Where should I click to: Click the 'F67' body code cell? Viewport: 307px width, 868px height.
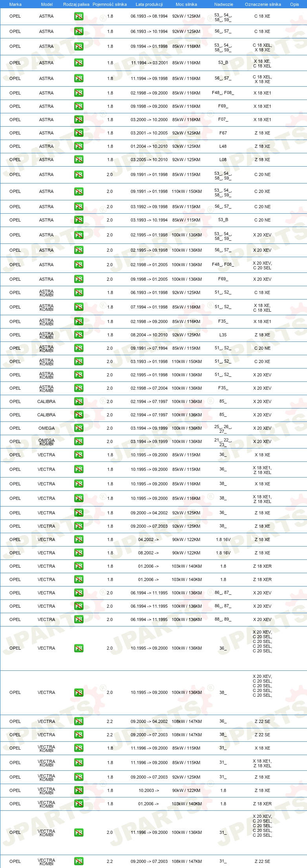point(223,133)
